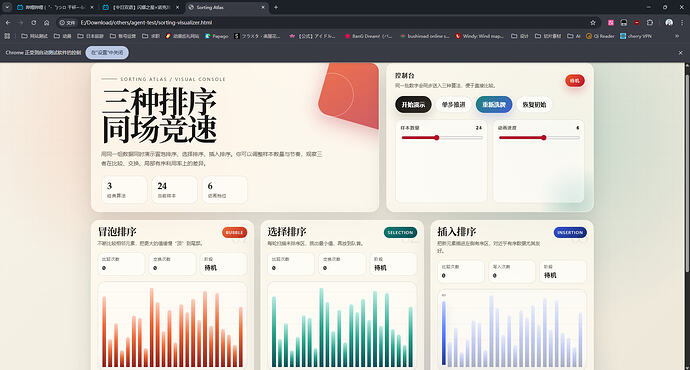Click the status box in the 选择排序 card
This screenshot has height=370, width=690.
click(x=393, y=264)
